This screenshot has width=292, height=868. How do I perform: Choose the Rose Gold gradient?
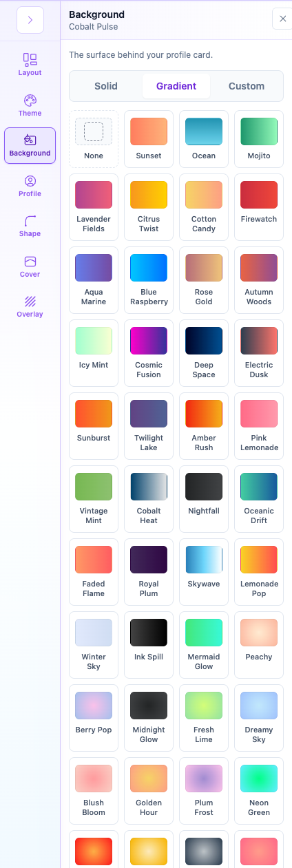click(204, 280)
